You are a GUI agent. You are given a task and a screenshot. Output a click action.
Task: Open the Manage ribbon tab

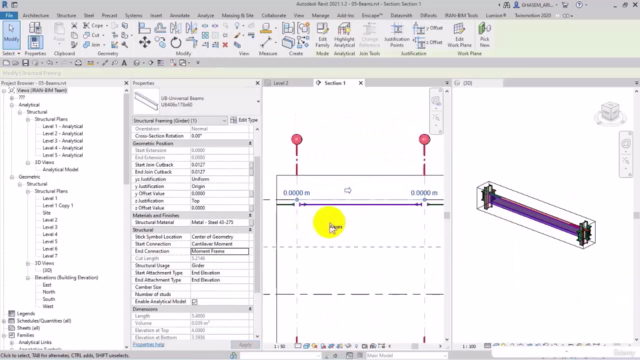(320, 16)
